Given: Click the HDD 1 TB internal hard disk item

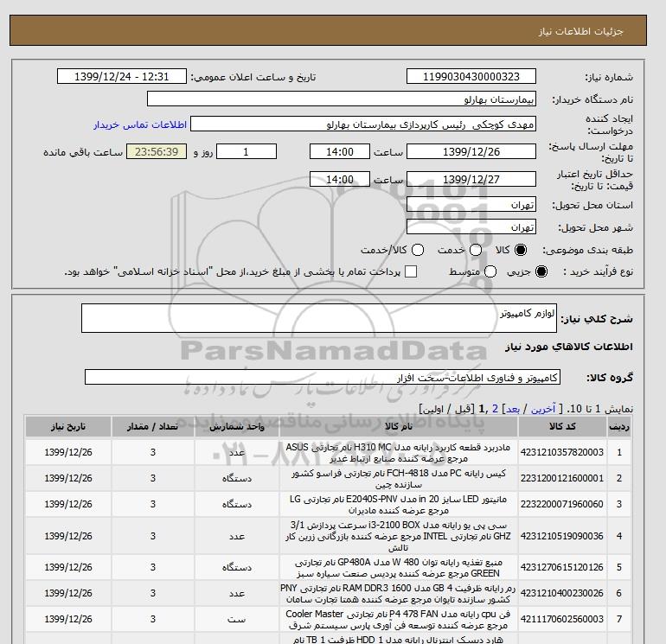Looking at the screenshot, I should pos(398,640).
